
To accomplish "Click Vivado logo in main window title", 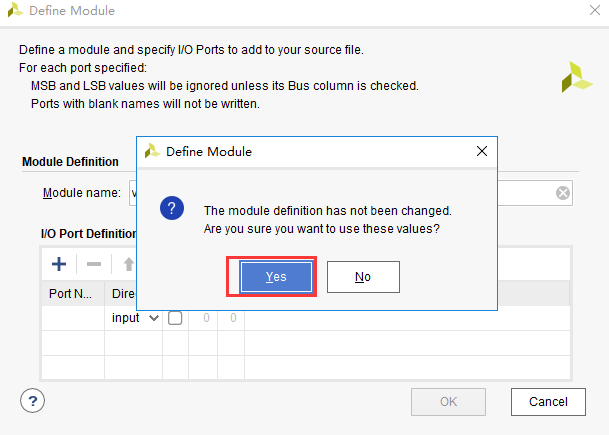I will pyautogui.click(x=15, y=11).
